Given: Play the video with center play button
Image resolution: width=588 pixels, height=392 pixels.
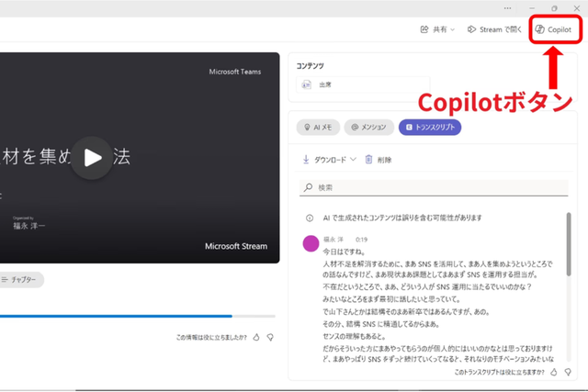Looking at the screenshot, I should click(93, 156).
